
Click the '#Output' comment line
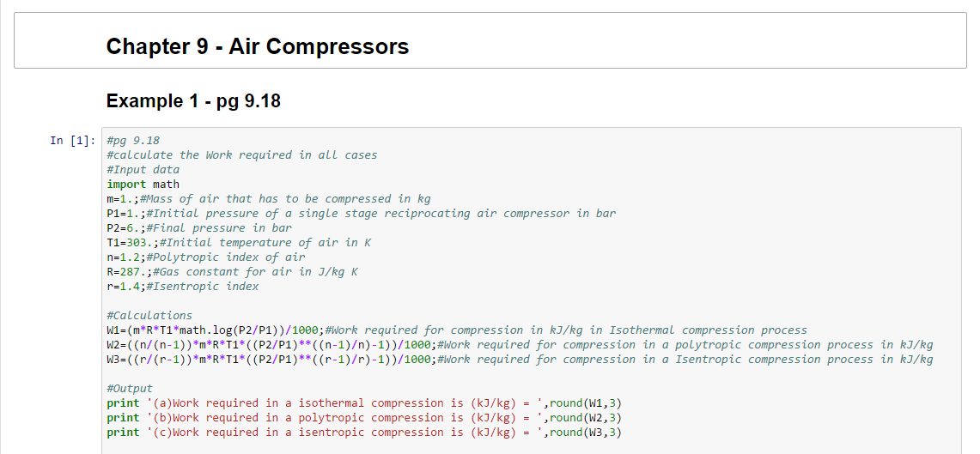130,389
